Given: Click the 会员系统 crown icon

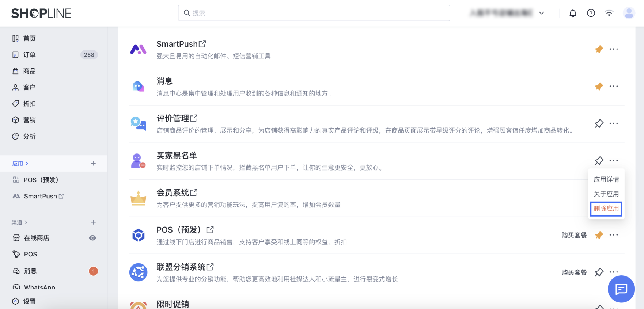Looking at the screenshot, I should pyautogui.click(x=138, y=198).
